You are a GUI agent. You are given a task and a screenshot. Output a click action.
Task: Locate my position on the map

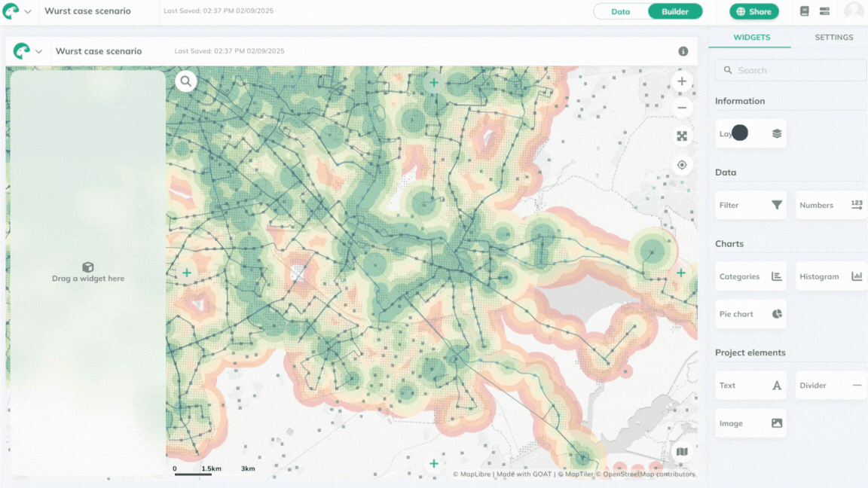point(682,165)
